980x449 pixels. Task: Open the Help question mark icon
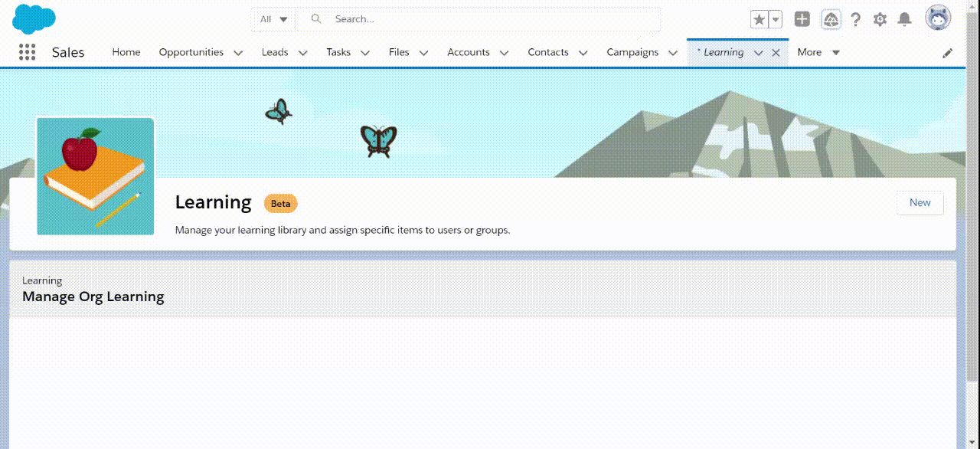(856, 19)
